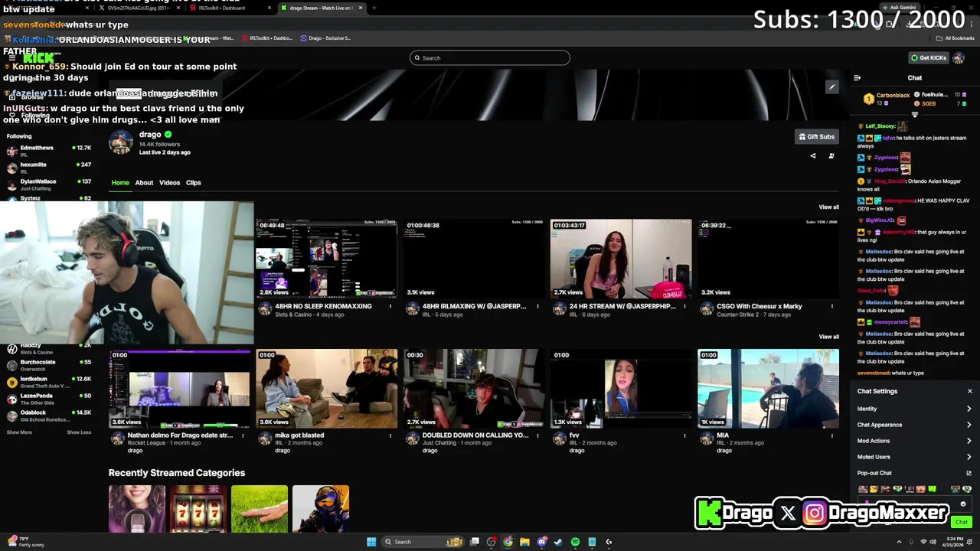
Task: Open the Get KICKs button
Action: point(928,58)
